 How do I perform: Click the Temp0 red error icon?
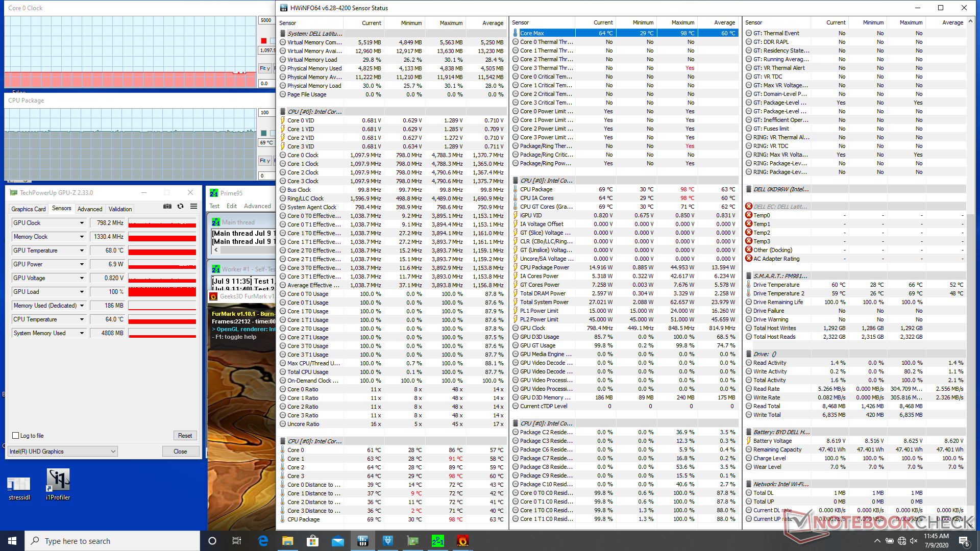pyautogui.click(x=749, y=215)
